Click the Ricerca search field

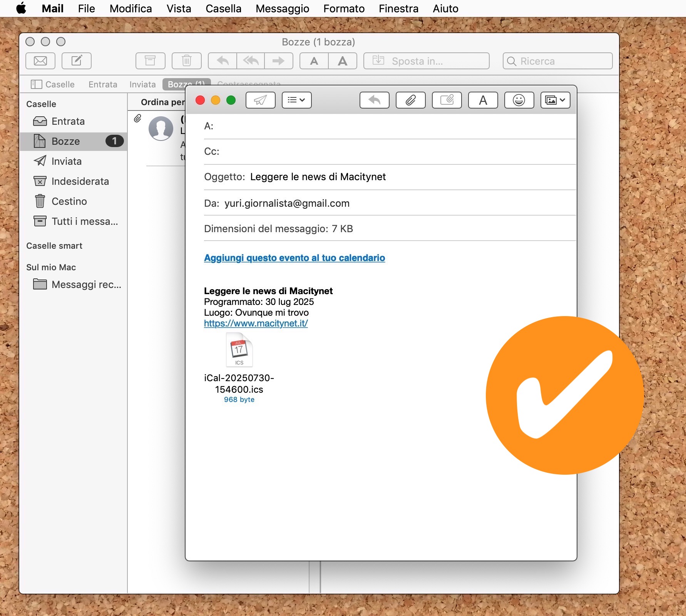[558, 61]
